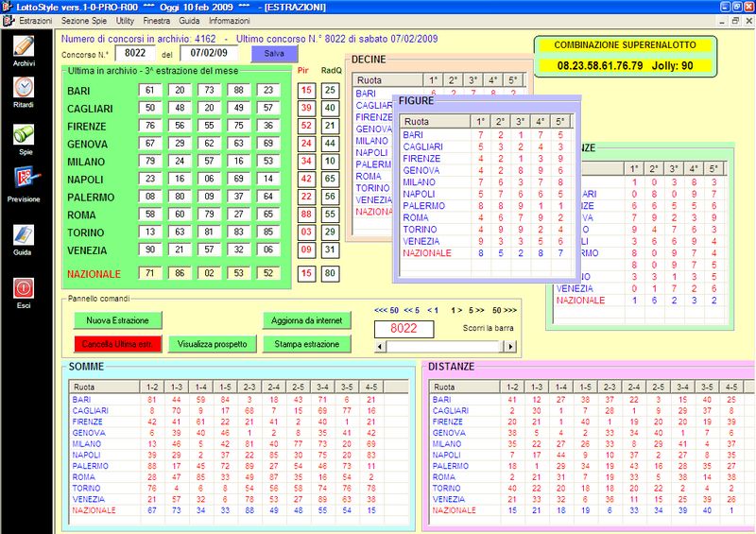The width and height of the screenshot is (756, 534).
Task: Open the Sezione Spie menu
Action: 84,21
